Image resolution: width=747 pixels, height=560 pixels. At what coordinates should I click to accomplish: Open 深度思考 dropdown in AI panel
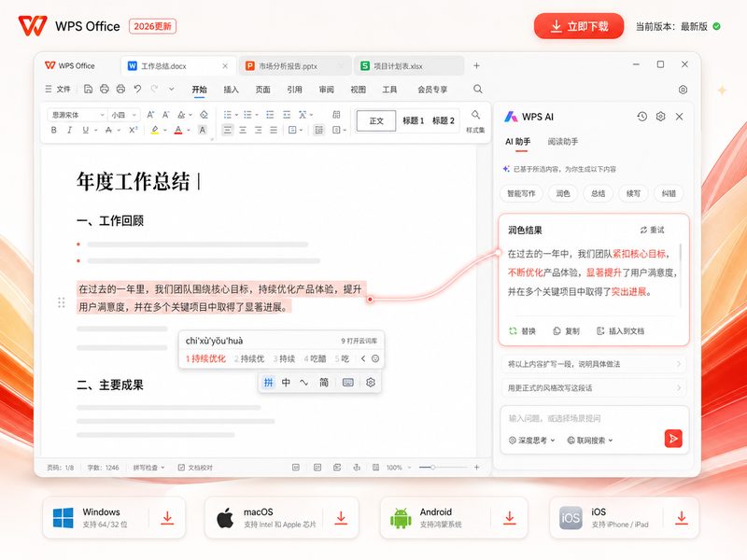coord(532,441)
